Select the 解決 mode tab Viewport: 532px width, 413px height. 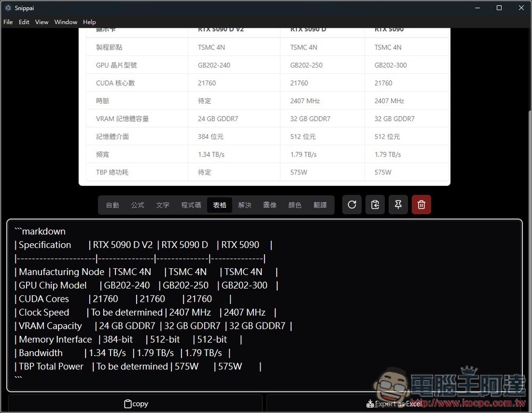click(245, 205)
